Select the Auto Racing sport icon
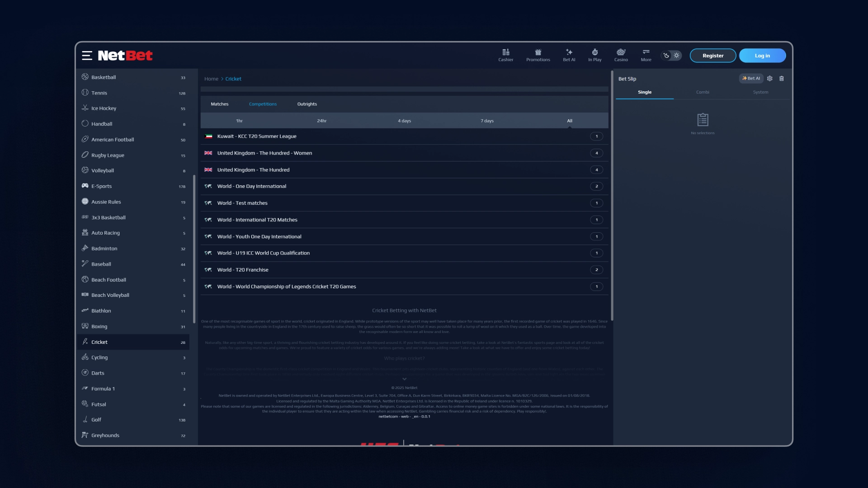 click(x=85, y=233)
